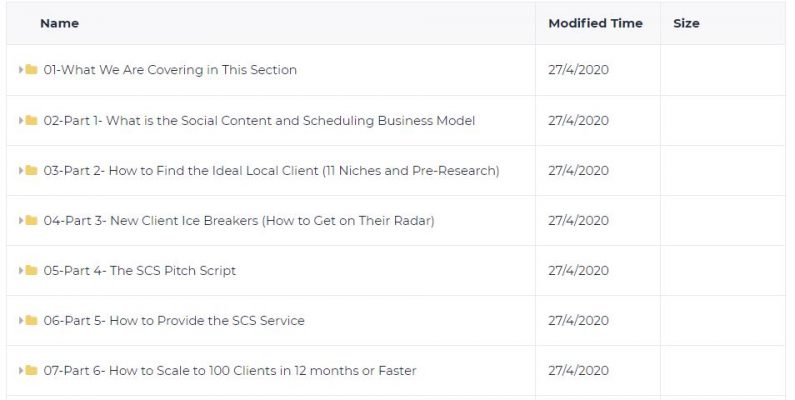Expand the 05-Part 4 folder arrow

(21, 270)
